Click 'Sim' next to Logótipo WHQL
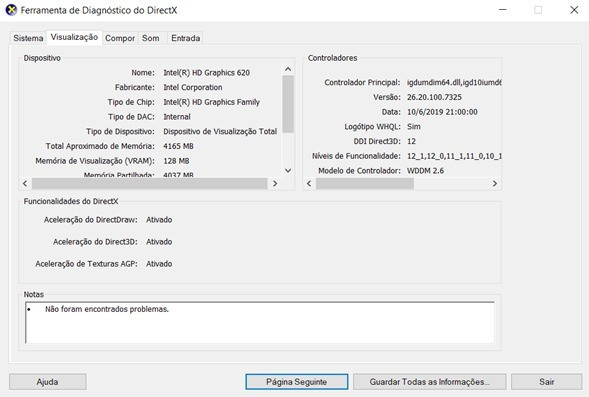Image resolution: width=589 pixels, height=397 pixels. coord(414,127)
